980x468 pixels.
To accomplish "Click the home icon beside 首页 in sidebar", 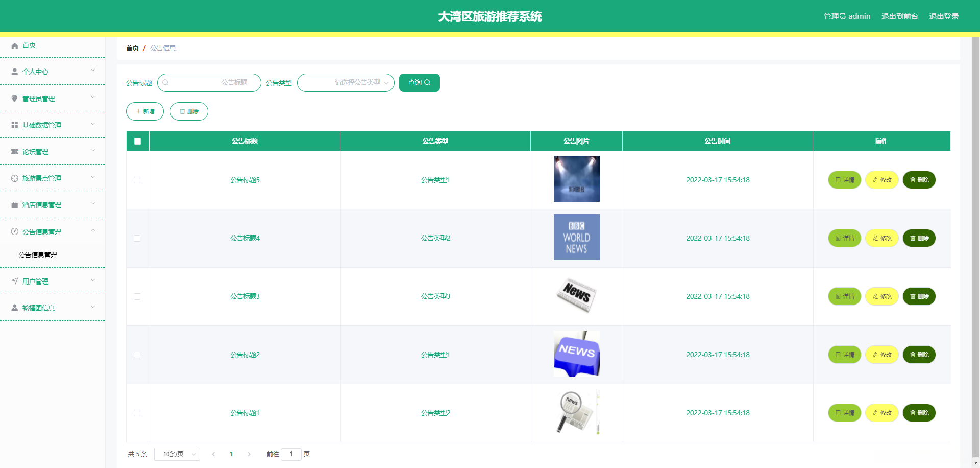I will [15, 45].
